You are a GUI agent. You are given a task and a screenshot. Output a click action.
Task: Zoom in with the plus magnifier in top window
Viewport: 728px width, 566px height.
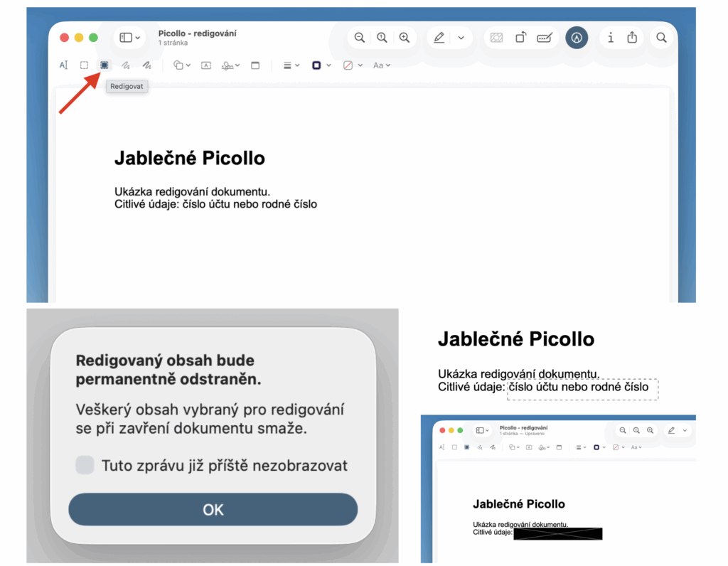coord(405,38)
